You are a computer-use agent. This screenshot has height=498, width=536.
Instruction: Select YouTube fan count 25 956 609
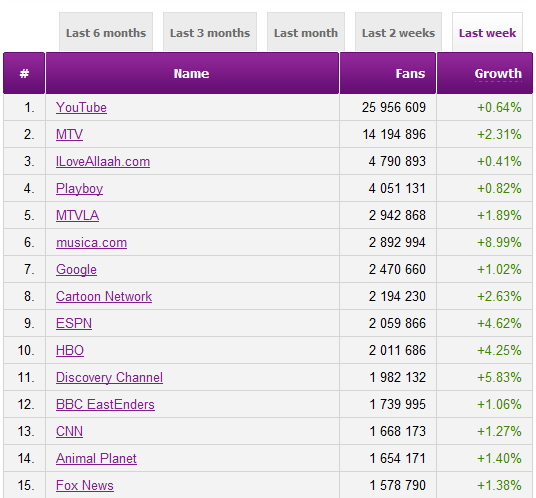pyautogui.click(x=394, y=107)
